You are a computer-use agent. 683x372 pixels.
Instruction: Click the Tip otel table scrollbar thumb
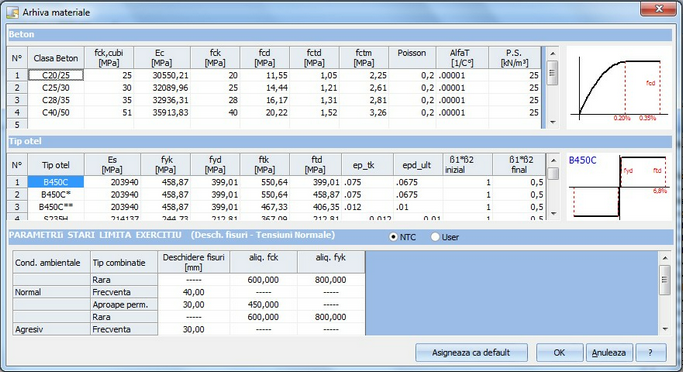tap(553, 173)
